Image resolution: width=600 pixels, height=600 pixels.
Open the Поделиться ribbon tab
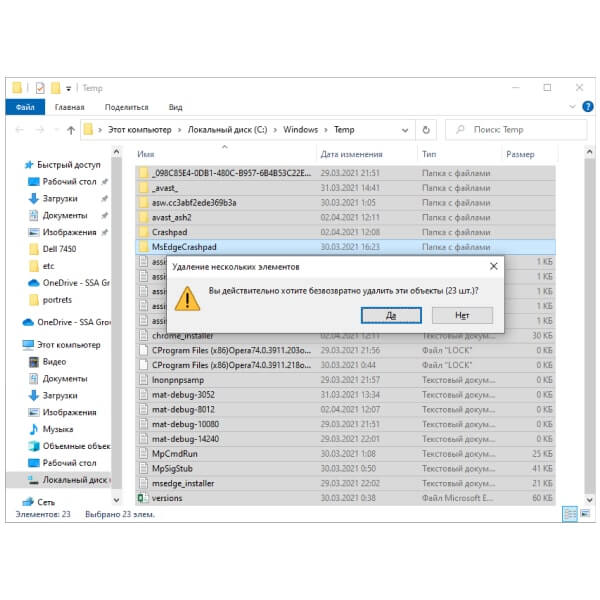pyautogui.click(x=126, y=107)
